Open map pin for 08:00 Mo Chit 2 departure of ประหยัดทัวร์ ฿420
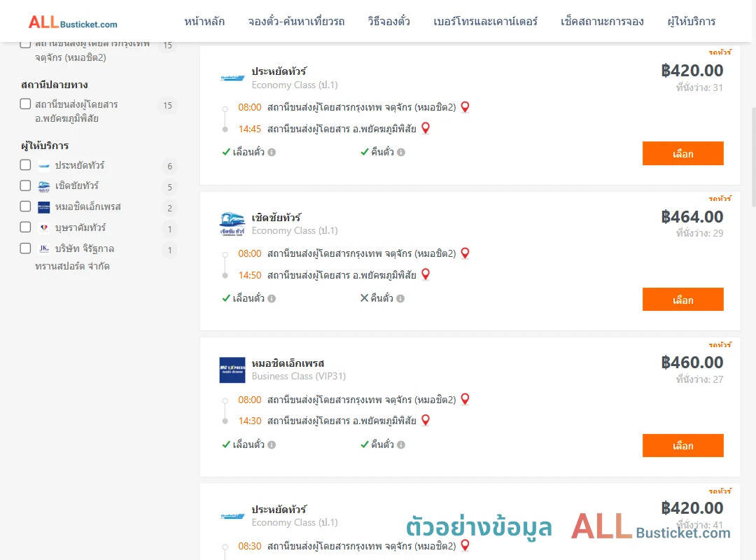Viewport: 756px width, 560px height. [465, 106]
